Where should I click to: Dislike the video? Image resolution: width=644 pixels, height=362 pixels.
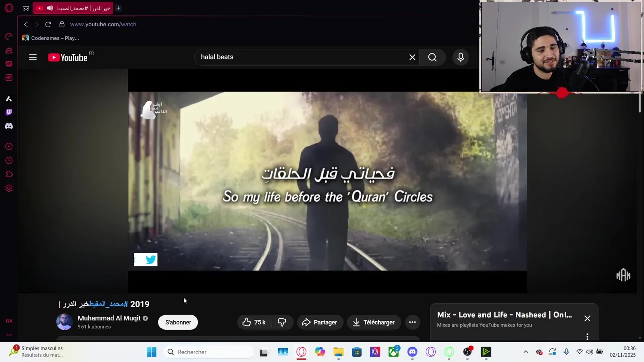click(282, 322)
